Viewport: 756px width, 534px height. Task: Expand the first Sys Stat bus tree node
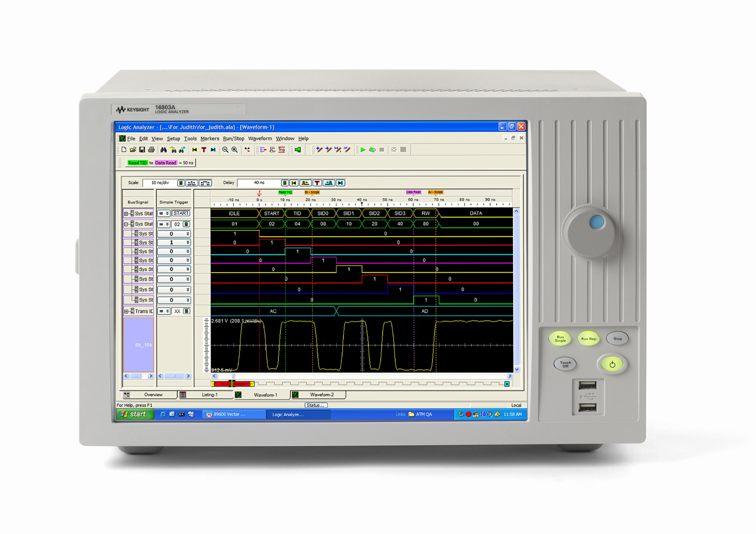(x=126, y=214)
